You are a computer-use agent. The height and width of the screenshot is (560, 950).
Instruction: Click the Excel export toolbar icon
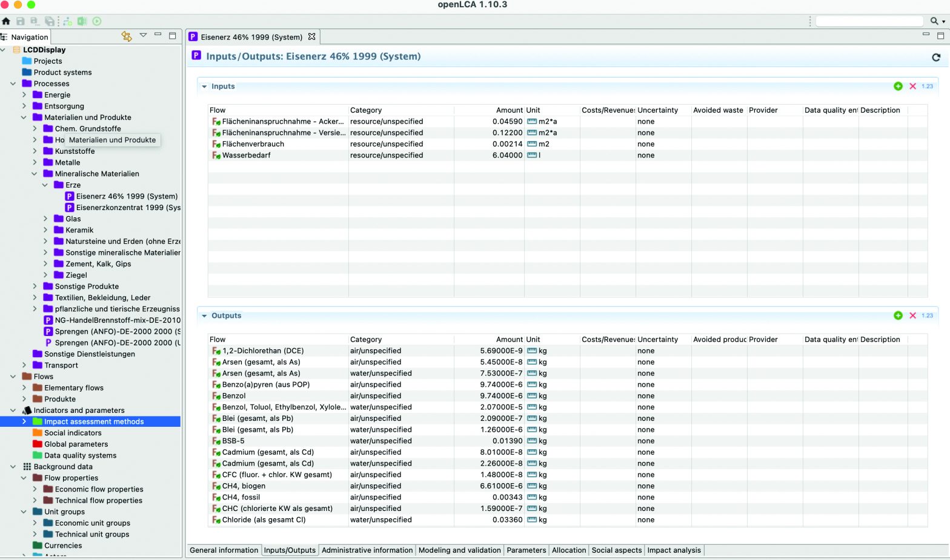click(82, 21)
